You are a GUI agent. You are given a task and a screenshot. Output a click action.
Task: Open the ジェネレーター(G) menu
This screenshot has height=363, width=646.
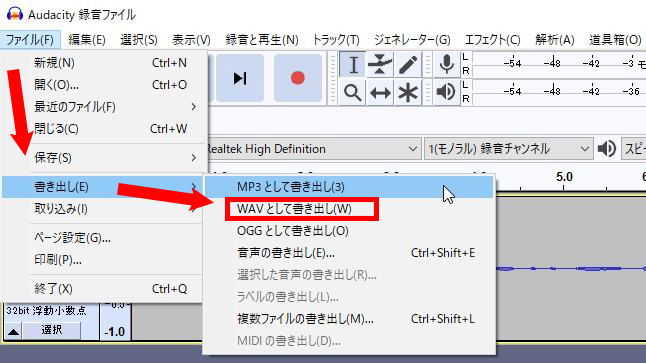pyautogui.click(x=412, y=40)
